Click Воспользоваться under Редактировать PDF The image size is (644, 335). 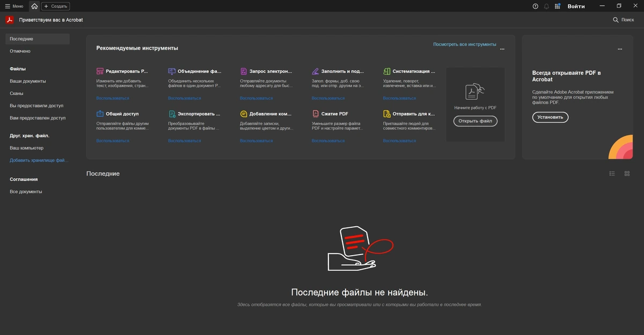coord(113,98)
